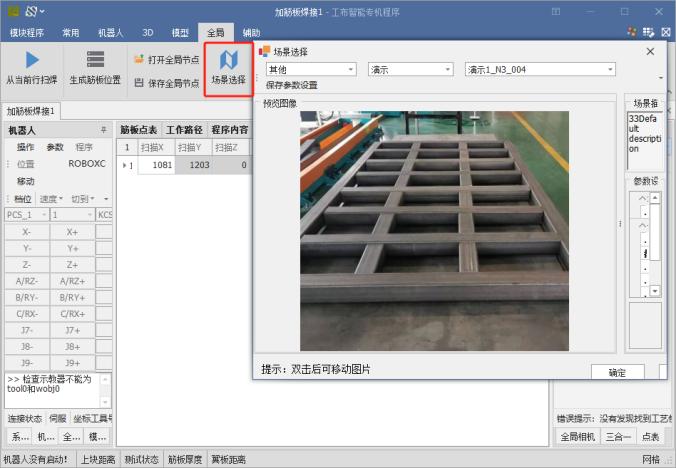Select the 工作路径 tab
This screenshot has height=468, width=676.
point(185,129)
